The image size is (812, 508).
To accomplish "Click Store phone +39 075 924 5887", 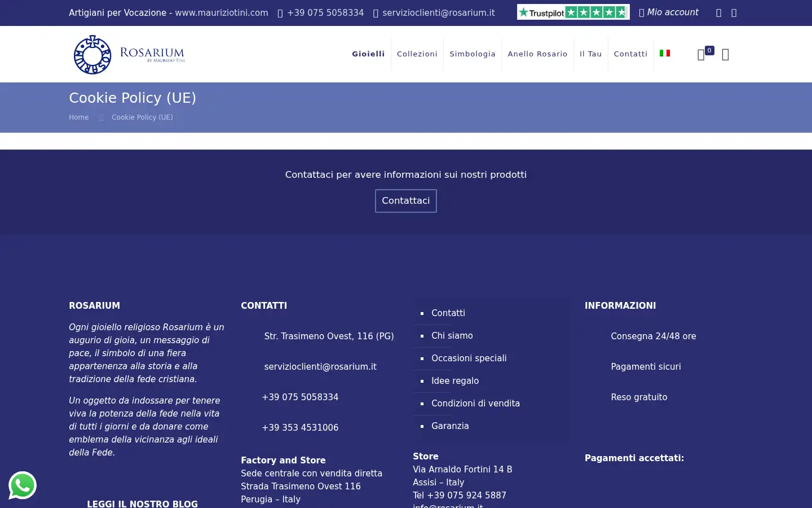I will pos(466,496).
